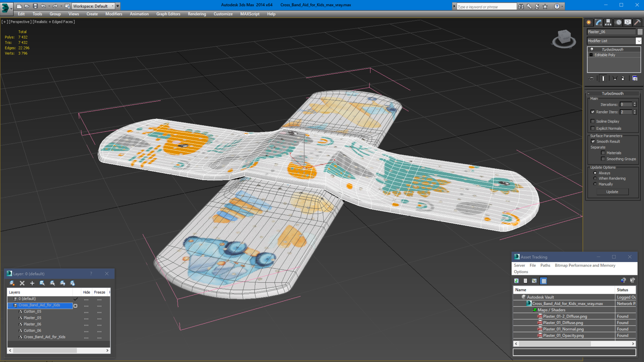The width and height of the screenshot is (644, 362).
Task: Click the Refresh icon in Asset Tracking
Action: 517,281
